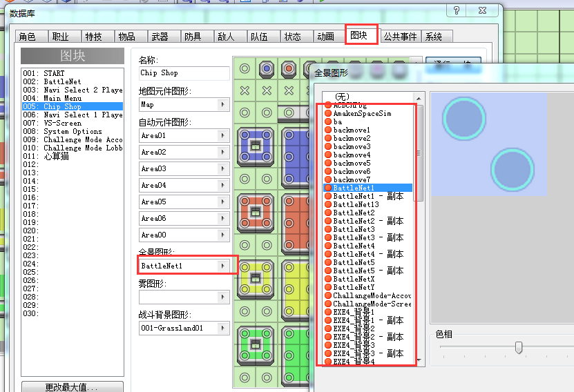Viewport: 574px width, 392px height.
Task: Select tileset 001: START
Action: coord(73,73)
